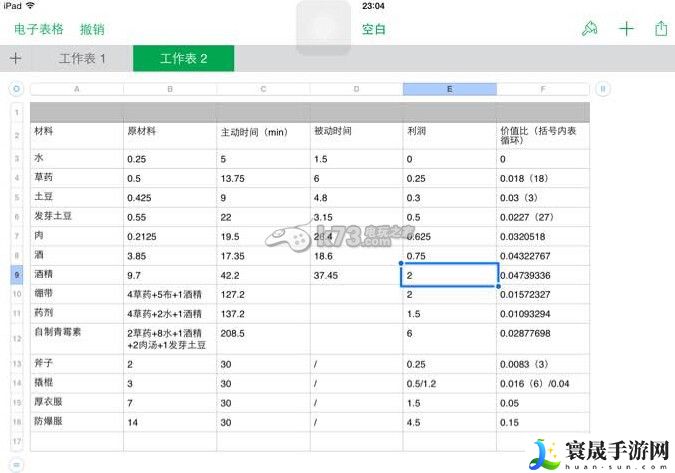Image resolution: width=675 pixels, height=473 pixels.
Task: Select the 土豆 cell
Action: click(77, 197)
